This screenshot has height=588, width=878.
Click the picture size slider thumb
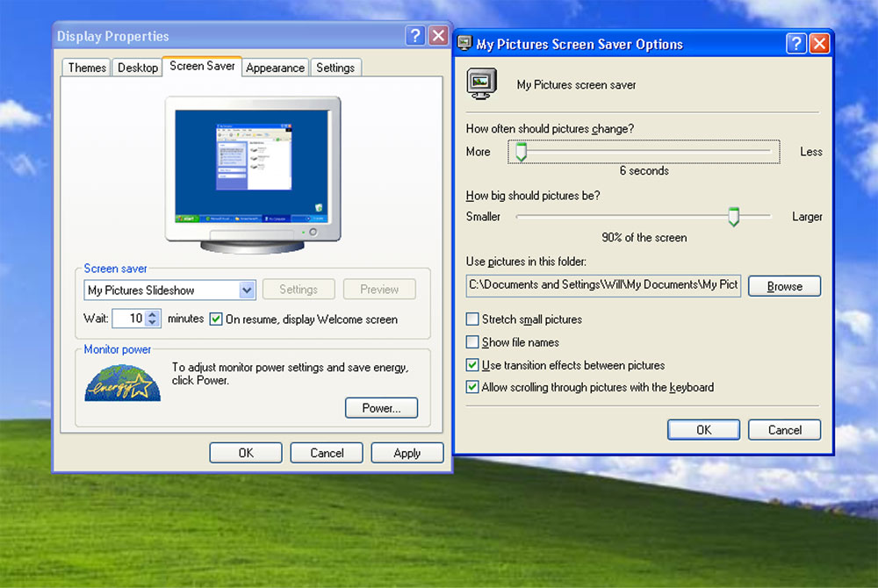pos(733,217)
